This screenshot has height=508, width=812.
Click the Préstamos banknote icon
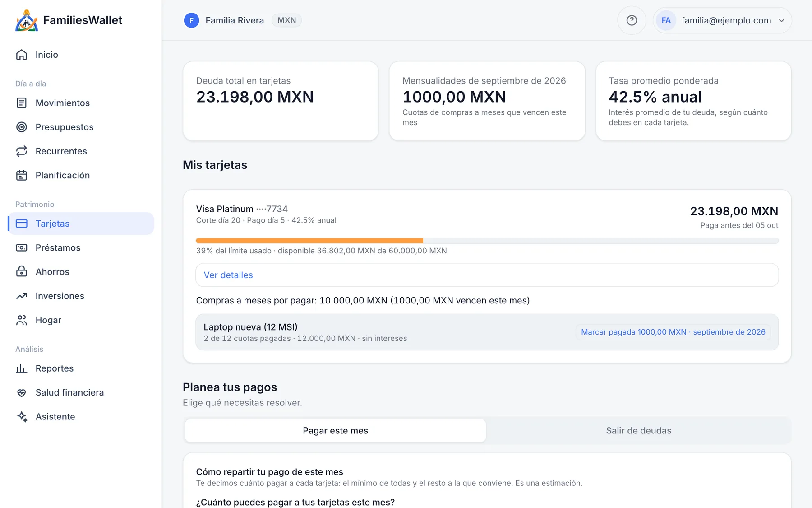pos(22,248)
